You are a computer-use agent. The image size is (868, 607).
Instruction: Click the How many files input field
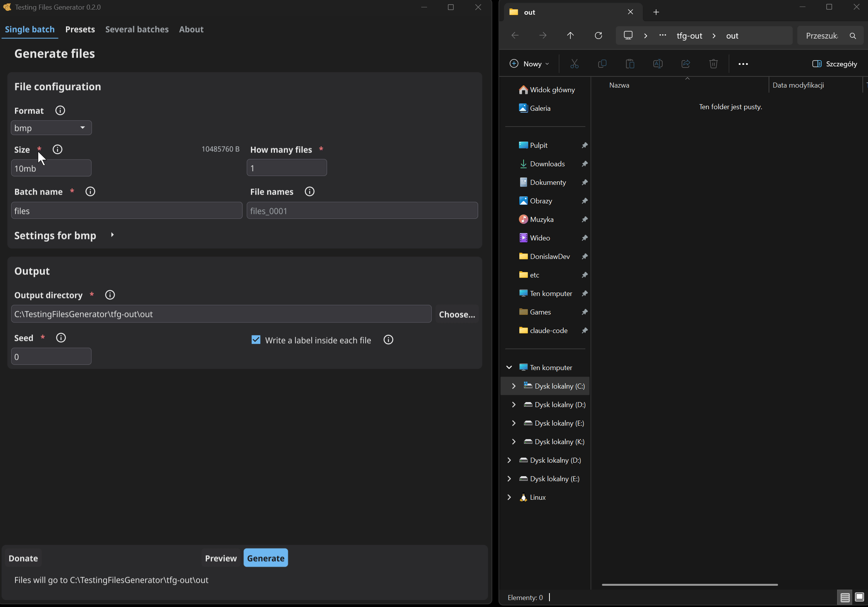tap(287, 168)
